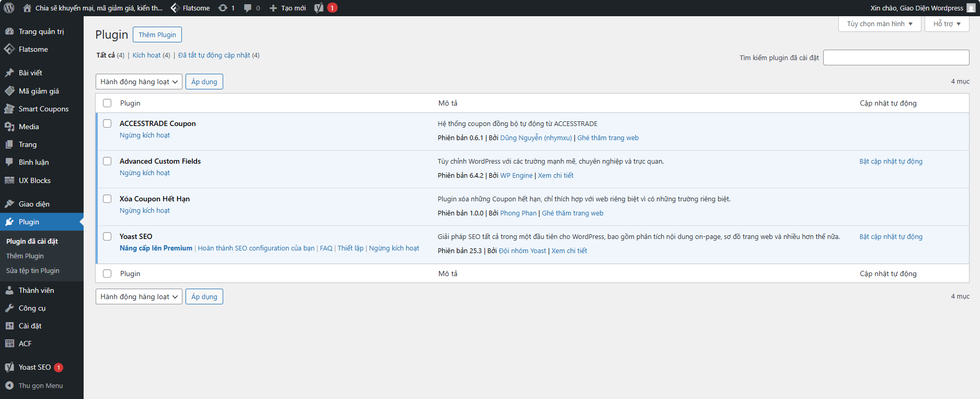Click the Bài viết pushpin icon
The height and width of the screenshot is (399, 980).
[9, 73]
